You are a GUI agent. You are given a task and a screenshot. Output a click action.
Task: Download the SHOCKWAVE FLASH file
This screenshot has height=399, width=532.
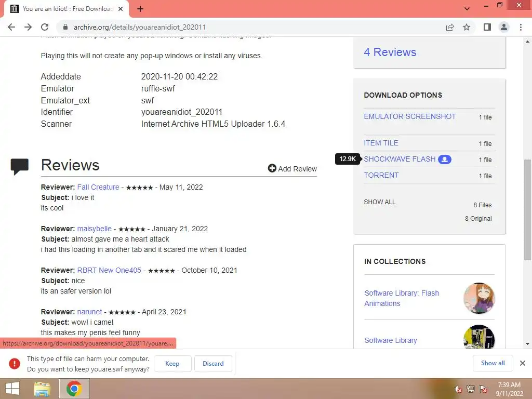coord(400,159)
